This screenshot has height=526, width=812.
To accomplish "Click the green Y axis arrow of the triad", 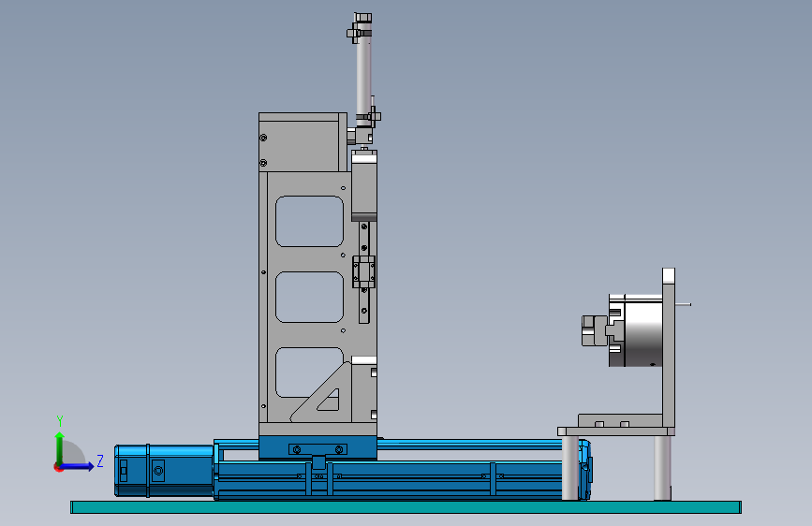I will pos(60,447).
